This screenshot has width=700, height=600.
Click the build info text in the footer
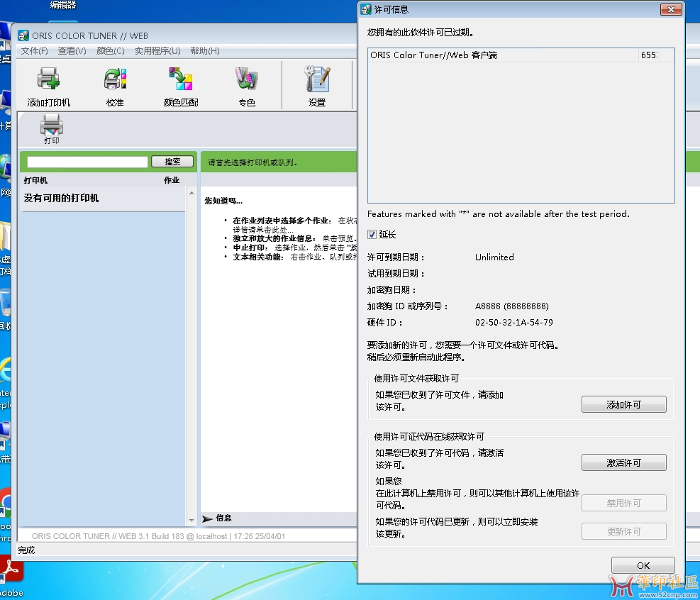coord(158,536)
